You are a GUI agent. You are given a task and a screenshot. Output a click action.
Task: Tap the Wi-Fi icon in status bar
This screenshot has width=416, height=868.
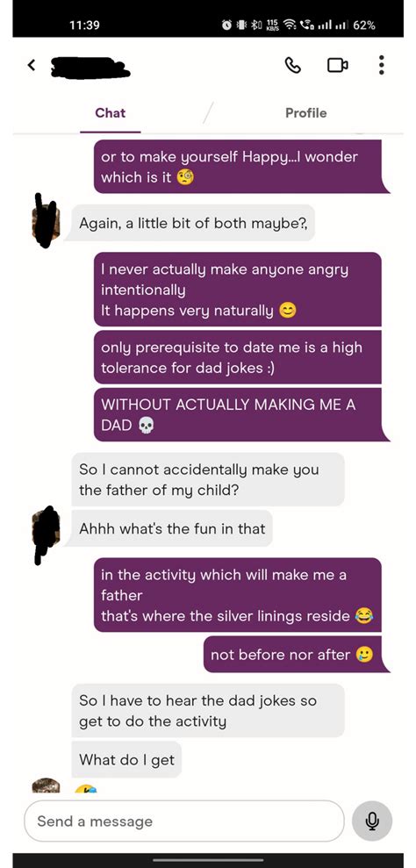288,25
